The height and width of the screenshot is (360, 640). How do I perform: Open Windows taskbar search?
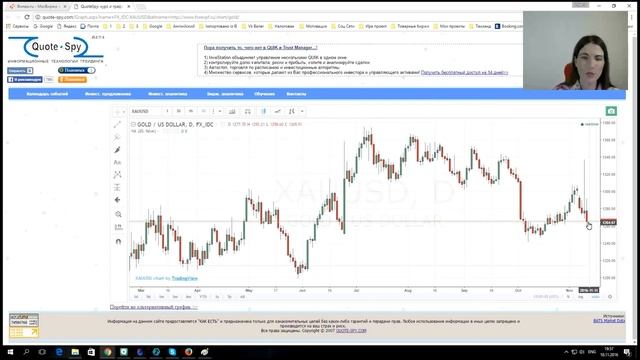(27, 352)
